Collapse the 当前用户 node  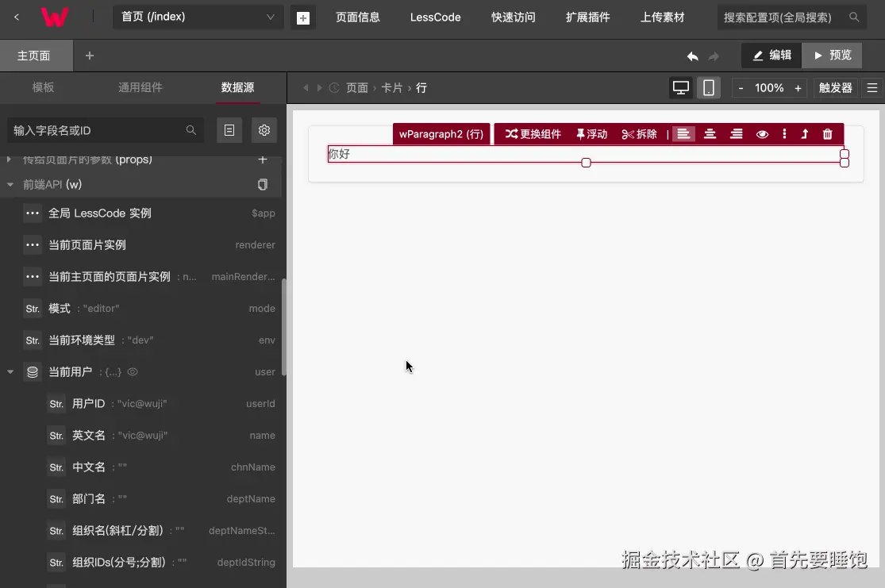(x=10, y=372)
